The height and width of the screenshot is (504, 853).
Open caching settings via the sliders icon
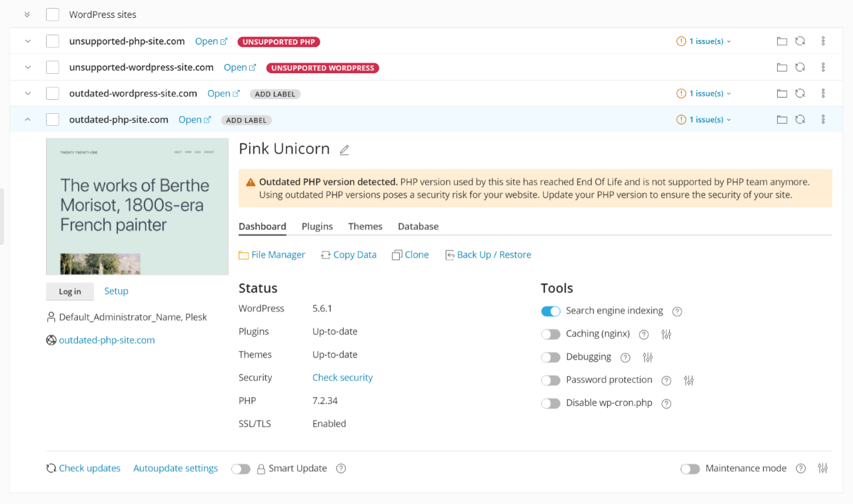(x=666, y=334)
